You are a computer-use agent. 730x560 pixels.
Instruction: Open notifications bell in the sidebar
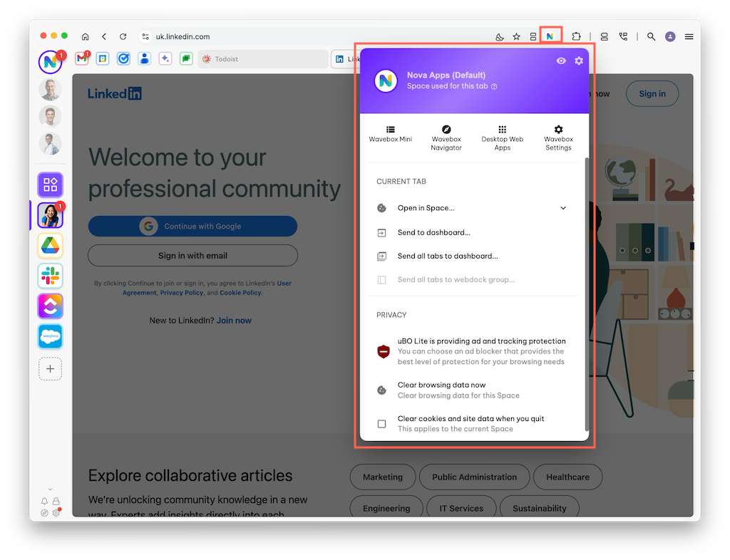pos(44,502)
